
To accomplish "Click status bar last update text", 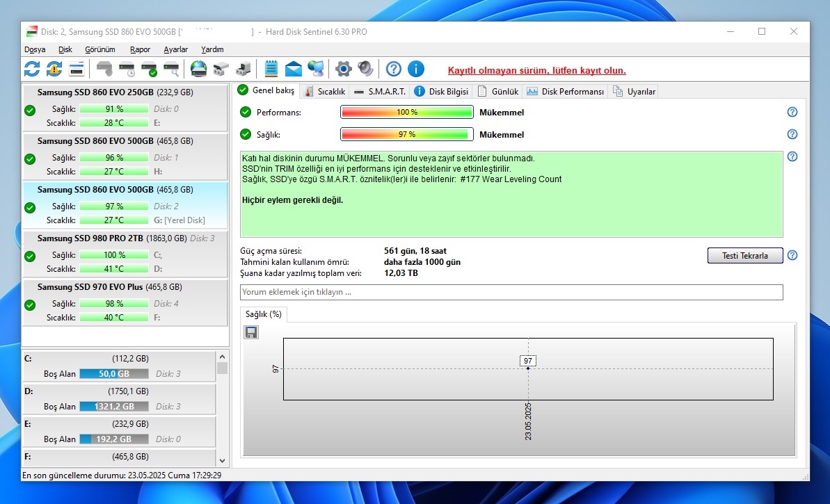I will pyautogui.click(x=122, y=475).
